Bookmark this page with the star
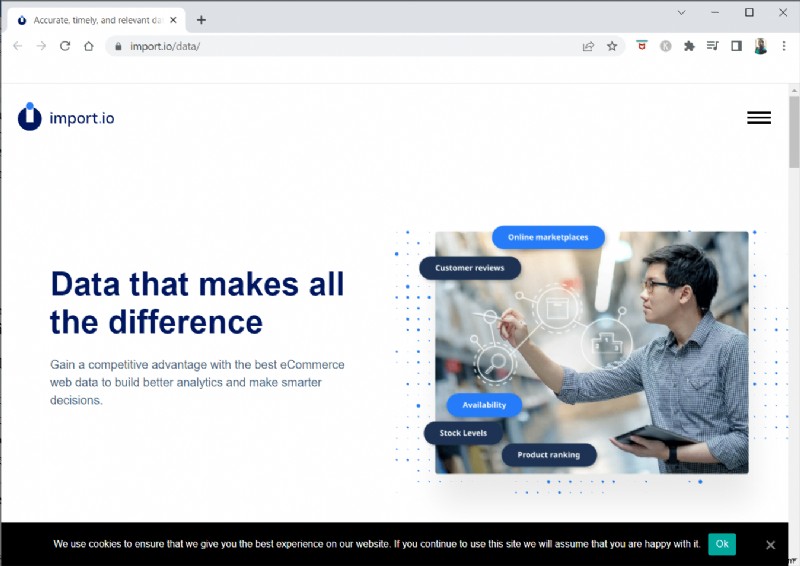 (x=612, y=46)
